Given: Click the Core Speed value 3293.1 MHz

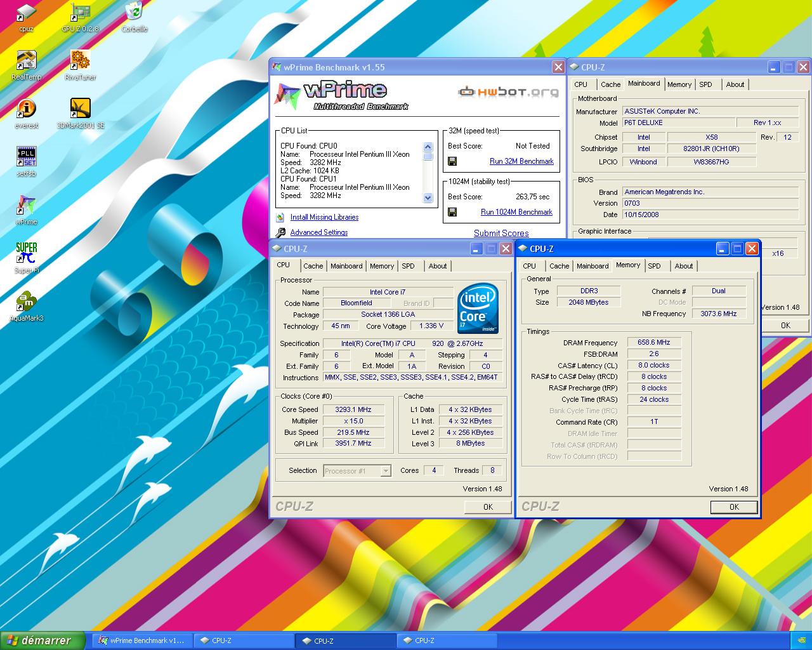Looking at the screenshot, I should 353,409.
